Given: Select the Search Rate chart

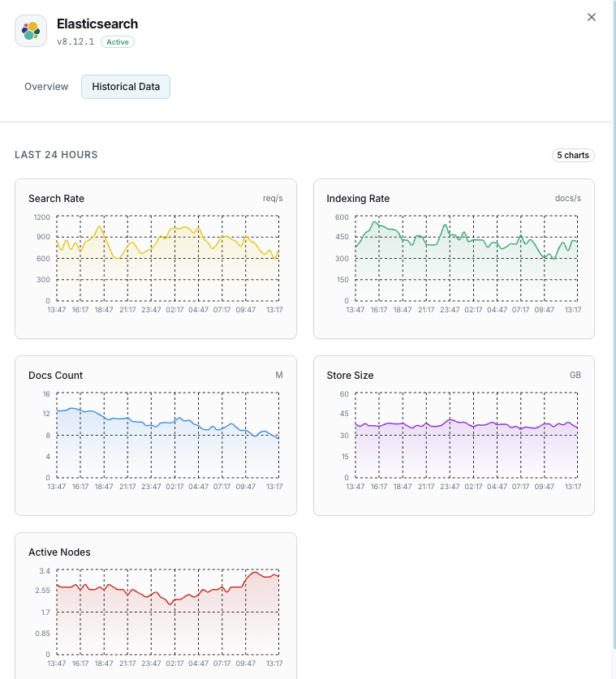Looking at the screenshot, I should 155,258.
